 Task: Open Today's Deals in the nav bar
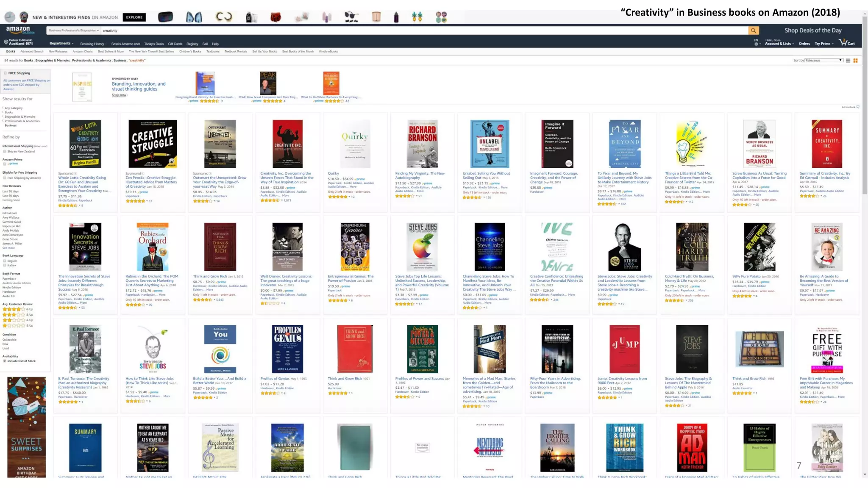(x=154, y=44)
